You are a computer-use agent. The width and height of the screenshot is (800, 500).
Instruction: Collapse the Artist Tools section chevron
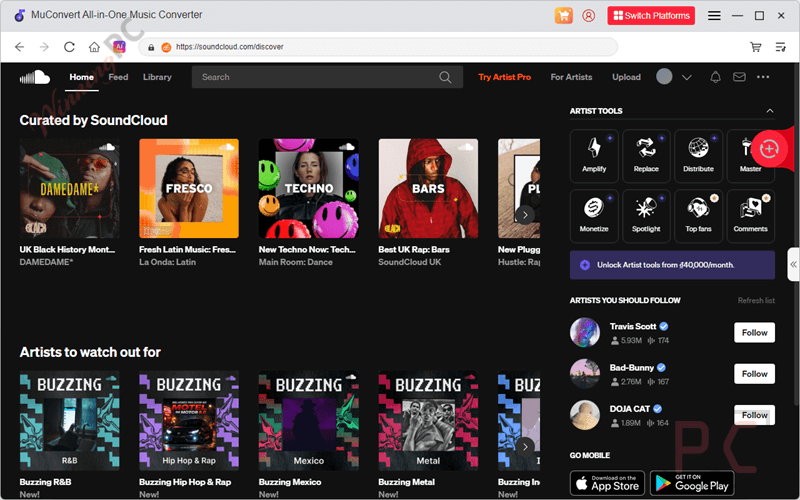pyautogui.click(x=770, y=111)
